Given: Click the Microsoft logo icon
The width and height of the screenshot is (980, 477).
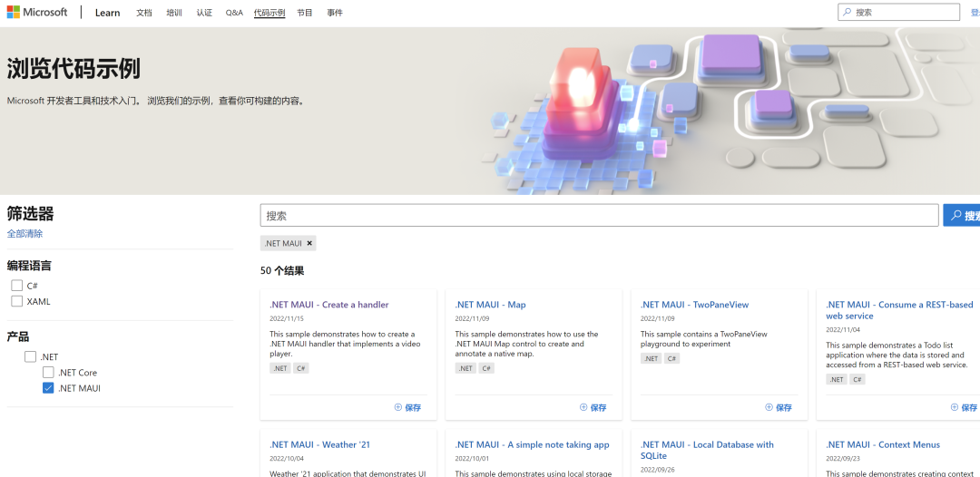Looking at the screenshot, I should tap(15, 13).
